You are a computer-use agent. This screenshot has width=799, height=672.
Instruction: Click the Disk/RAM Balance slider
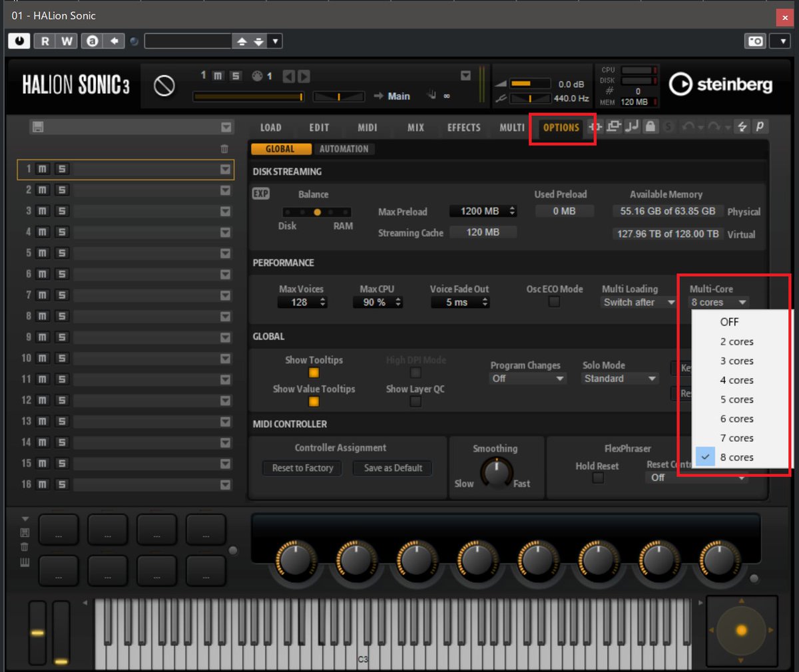(317, 212)
